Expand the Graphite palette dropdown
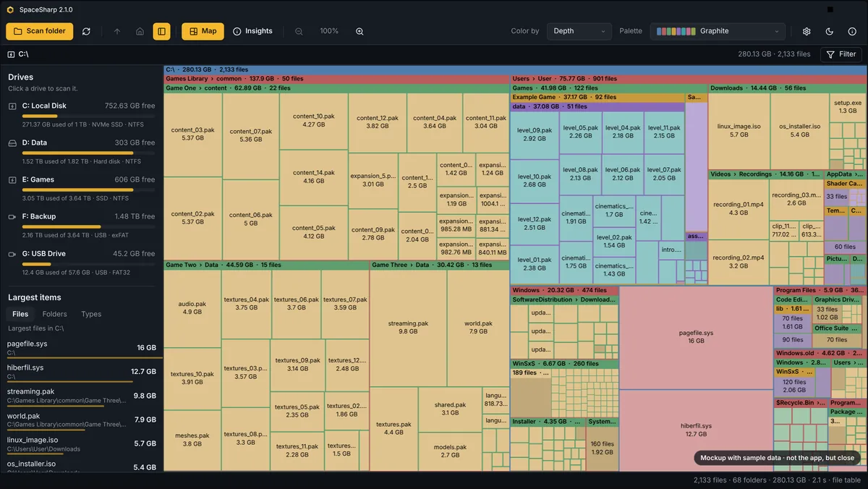This screenshot has height=489, width=868. [x=718, y=31]
